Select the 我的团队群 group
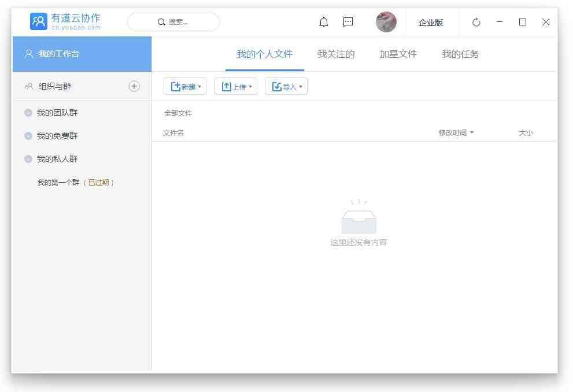 tap(57, 113)
